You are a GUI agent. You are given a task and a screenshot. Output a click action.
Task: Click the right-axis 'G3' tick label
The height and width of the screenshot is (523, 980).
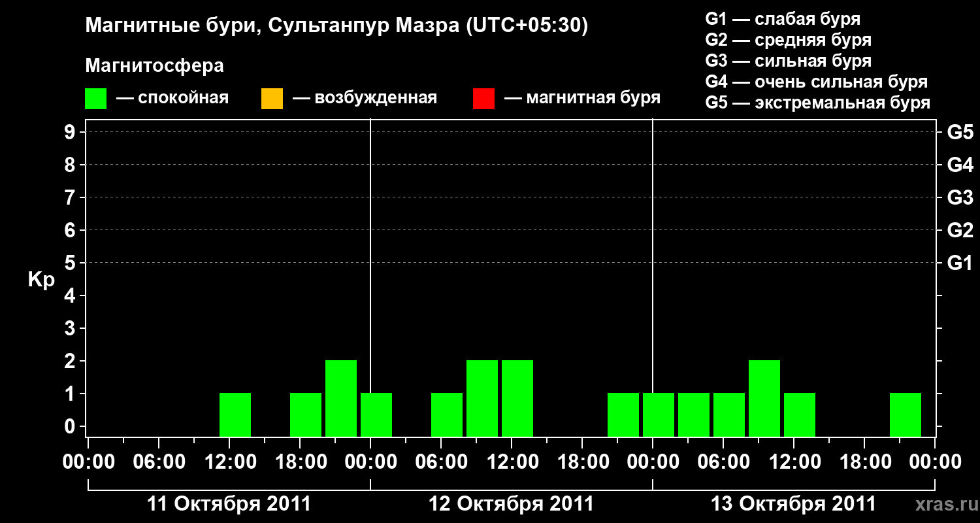[x=960, y=197]
